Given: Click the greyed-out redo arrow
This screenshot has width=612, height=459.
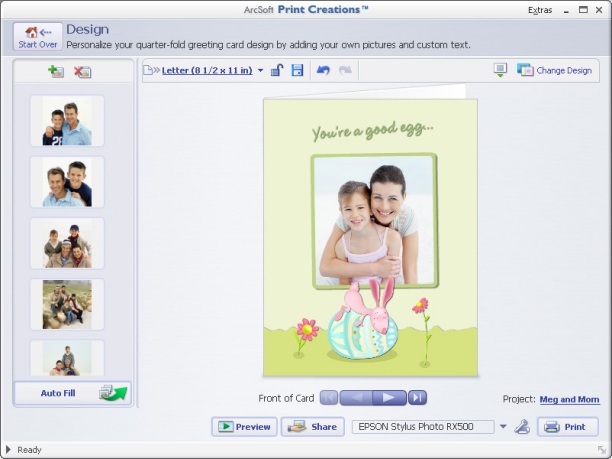Looking at the screenshot, I should pyautogui.click(x=345, y=70).
